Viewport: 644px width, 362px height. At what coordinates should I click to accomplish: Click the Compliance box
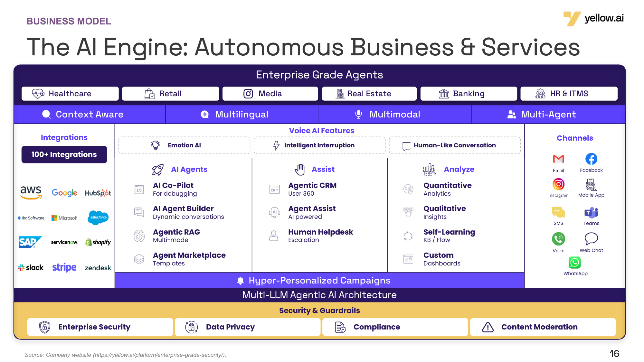(x=395, y=327)
